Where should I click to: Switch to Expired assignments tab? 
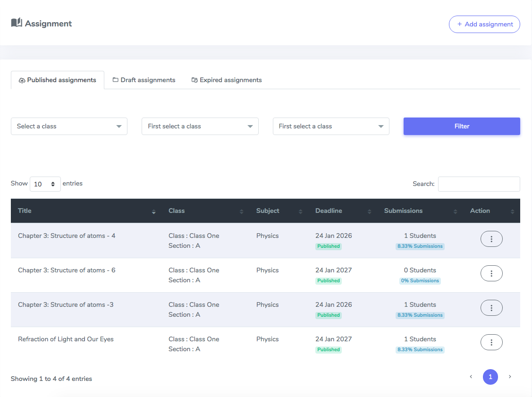[x=227, y=80]
